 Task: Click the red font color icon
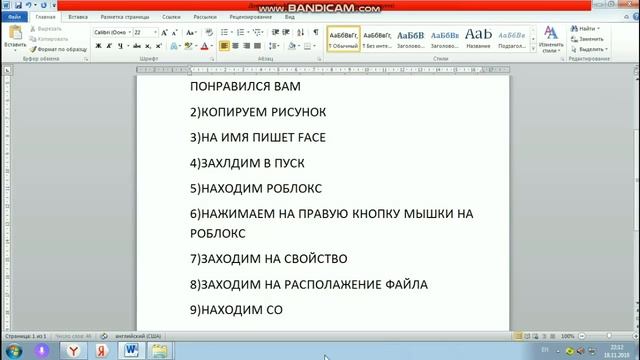coord(204,46)
